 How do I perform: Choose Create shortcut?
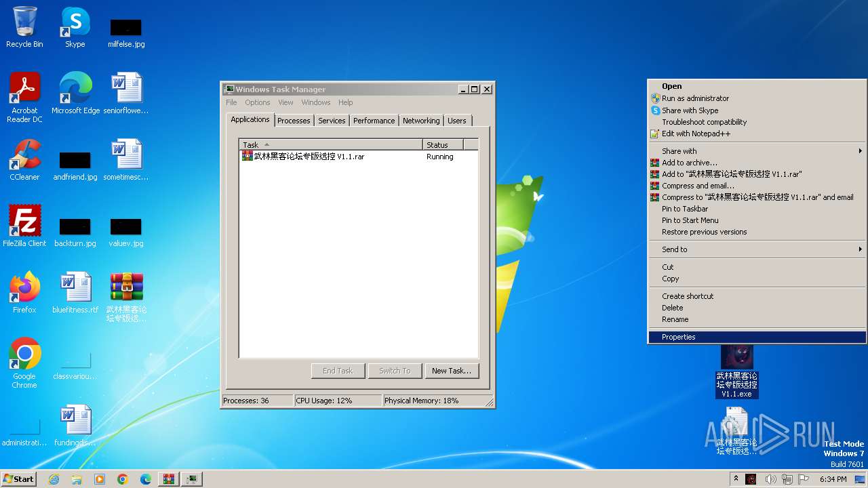(757, 296)
